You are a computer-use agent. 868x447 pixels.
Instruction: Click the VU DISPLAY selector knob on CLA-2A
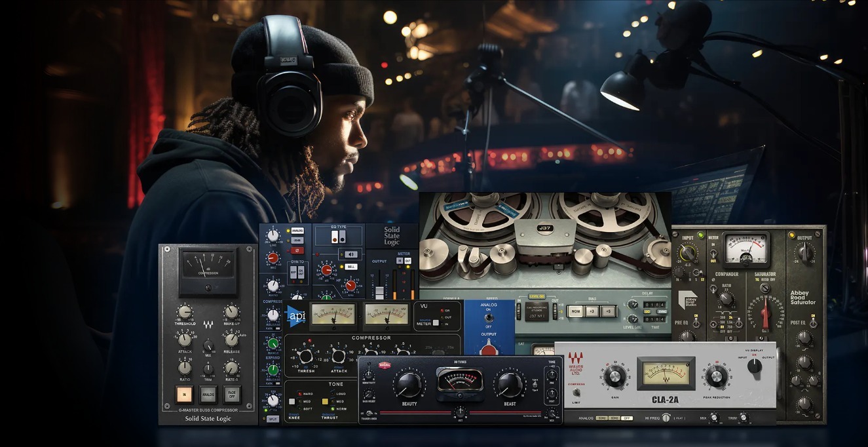tap(754, 366)
